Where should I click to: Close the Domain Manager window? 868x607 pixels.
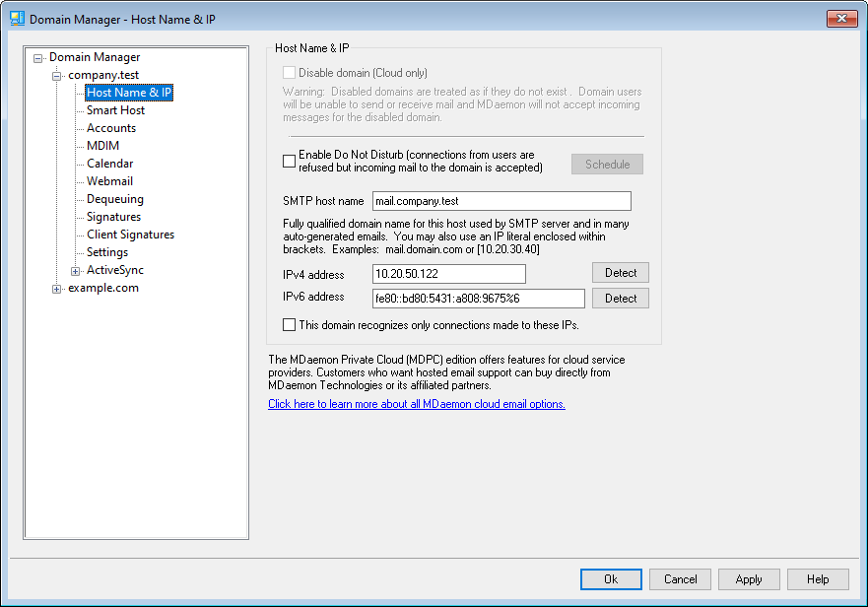pyautogui.click(x=841, y=19)
